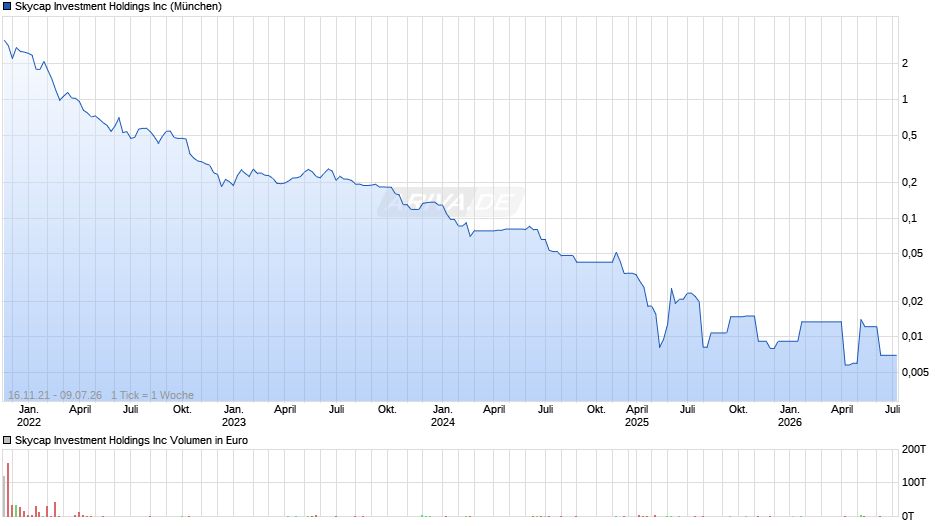The height and width of the screenshot is (526, 940).
Task: Click the blue legend square beside Skycap title
Action: [7, 7]
